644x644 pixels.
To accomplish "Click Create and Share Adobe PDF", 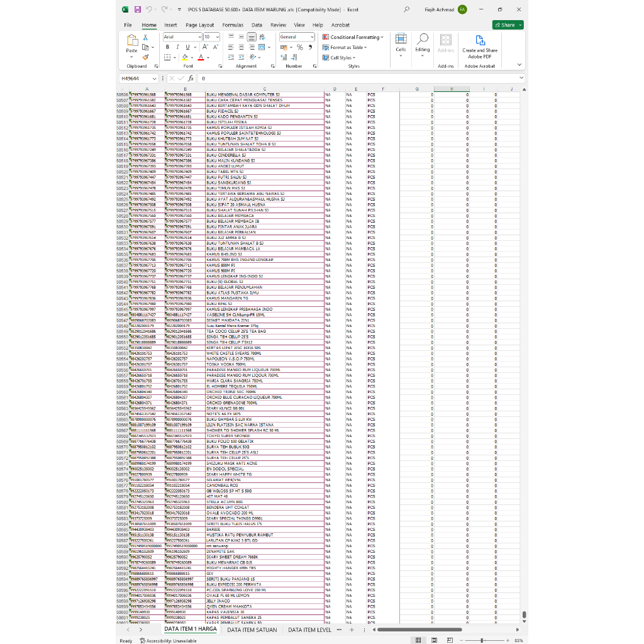I will (x=480, y=47).
